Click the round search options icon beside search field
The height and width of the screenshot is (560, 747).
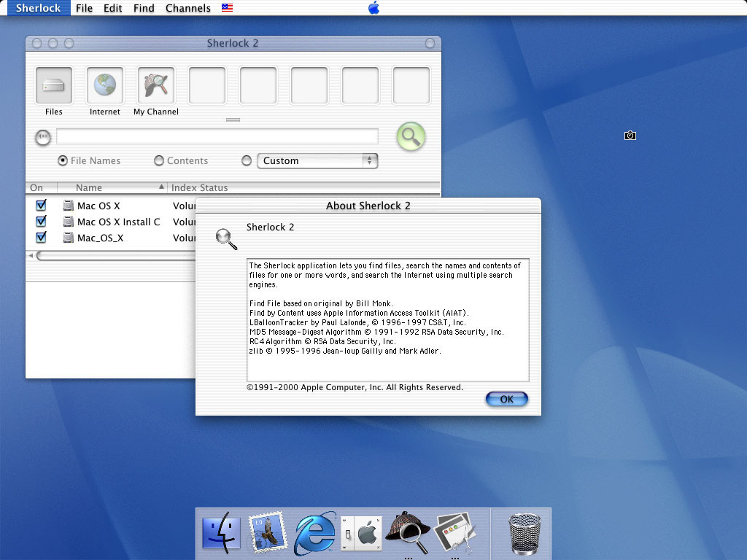point(43,138)
